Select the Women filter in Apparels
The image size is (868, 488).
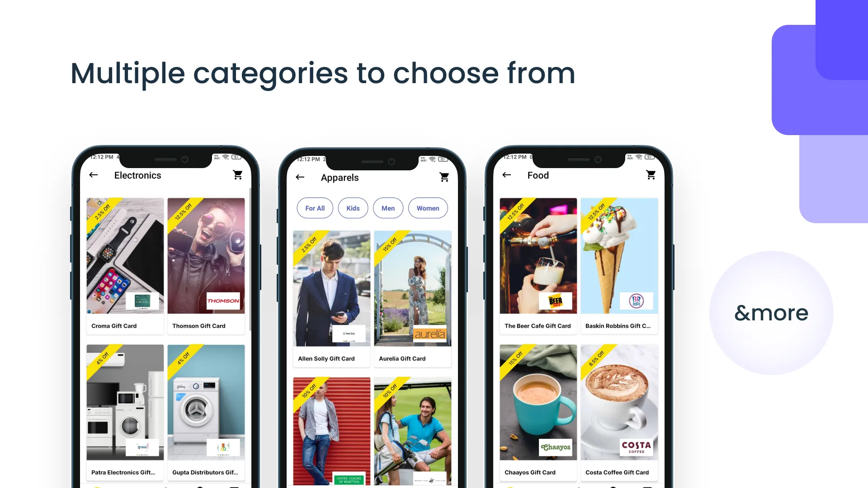(428, 208)
